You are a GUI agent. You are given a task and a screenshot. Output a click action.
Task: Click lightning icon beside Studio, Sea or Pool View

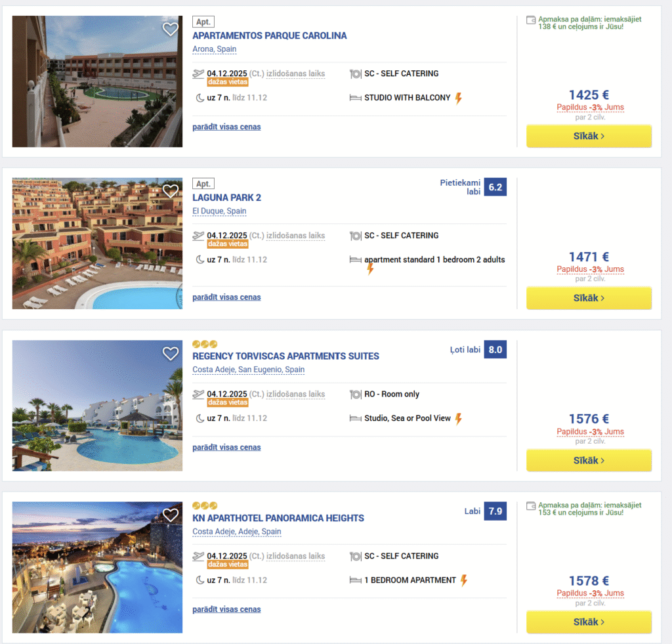459,419
